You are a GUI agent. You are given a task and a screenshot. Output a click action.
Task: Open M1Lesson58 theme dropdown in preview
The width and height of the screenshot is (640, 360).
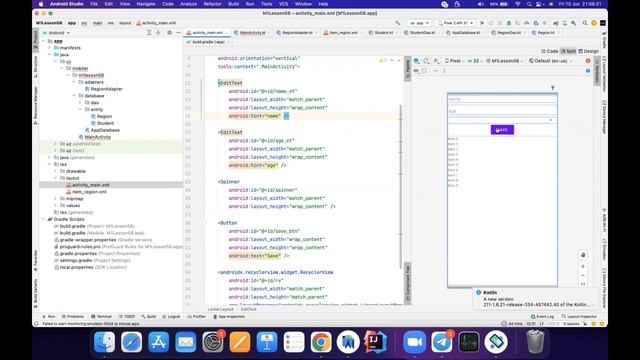[x=505, y=61]
